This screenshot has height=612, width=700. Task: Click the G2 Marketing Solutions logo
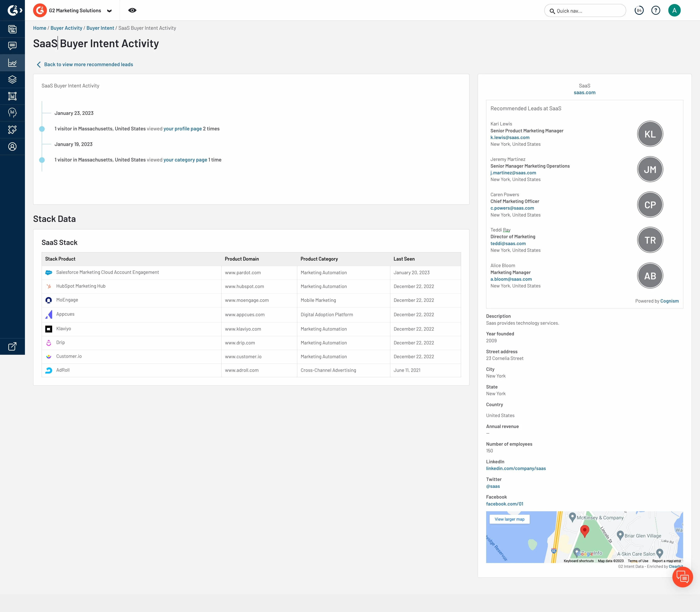coord(40,10)
